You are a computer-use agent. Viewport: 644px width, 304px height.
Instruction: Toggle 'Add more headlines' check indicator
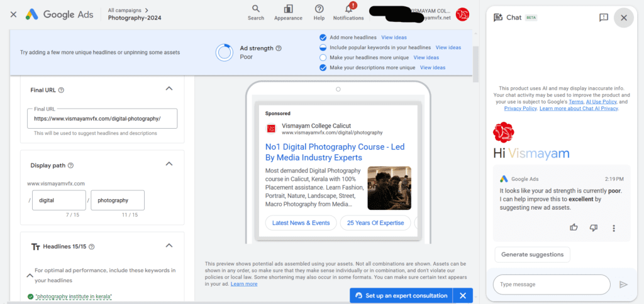[x=323, y=37]
